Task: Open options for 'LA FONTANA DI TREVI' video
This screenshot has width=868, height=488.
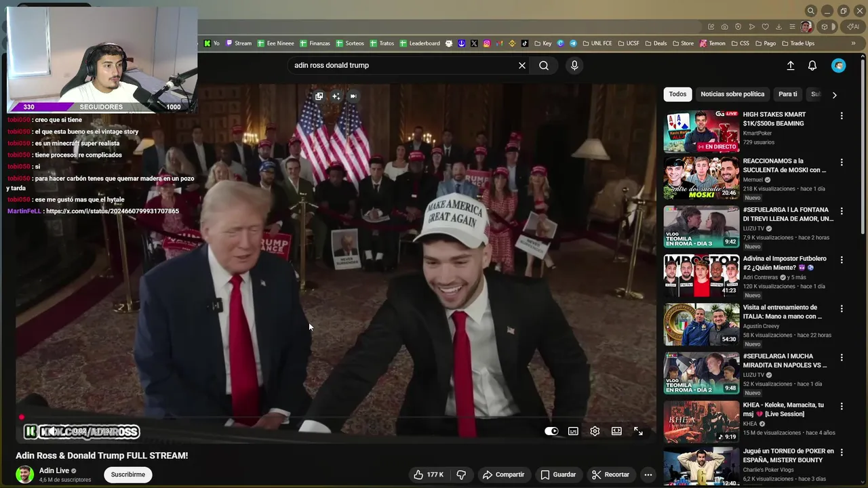Action: click(x=842, y=211)
